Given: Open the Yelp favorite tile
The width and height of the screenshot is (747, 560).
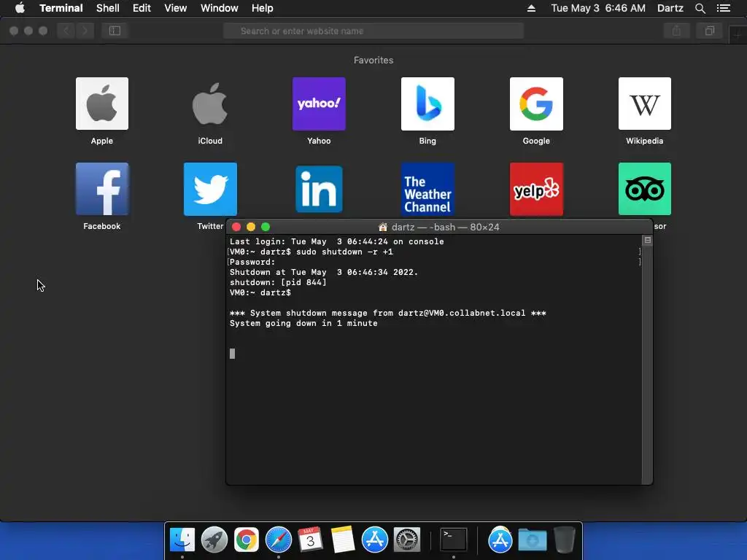Looking at the screenshot, I should coord(536,189).
